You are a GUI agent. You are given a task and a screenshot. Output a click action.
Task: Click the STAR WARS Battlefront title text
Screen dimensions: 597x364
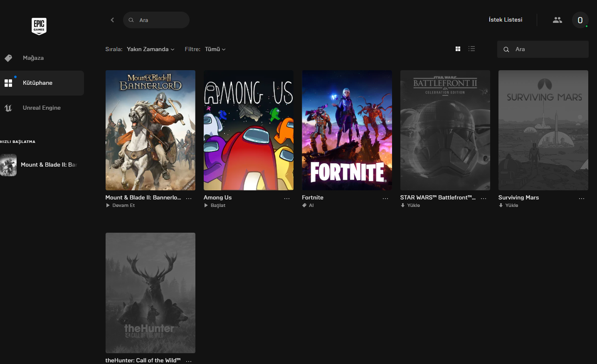[x=438, y=197]
